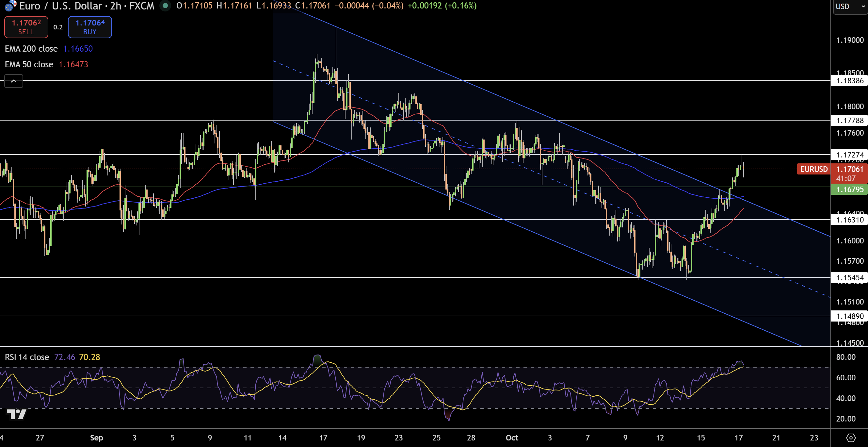Click the TradingView logo

coord(16,414)
